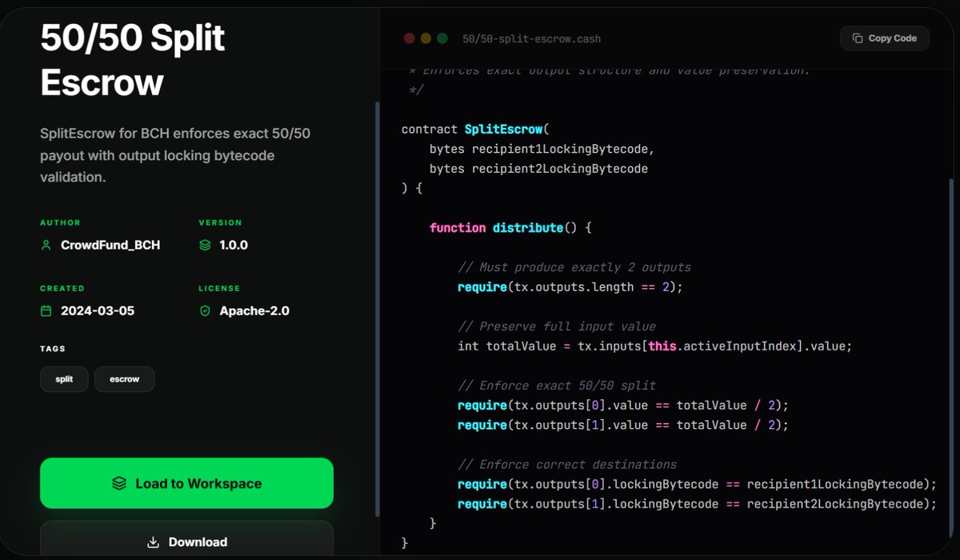This screenshot has height=560, width=960.
Task: Click the created date 2024-03-05
Action: click(x=98, y=311)
